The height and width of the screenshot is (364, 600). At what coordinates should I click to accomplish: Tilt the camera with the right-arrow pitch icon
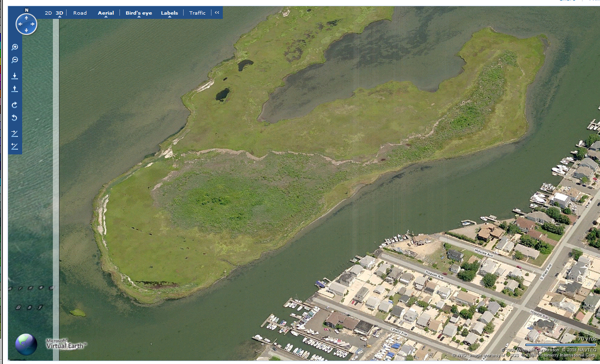[x=15, y=134]
